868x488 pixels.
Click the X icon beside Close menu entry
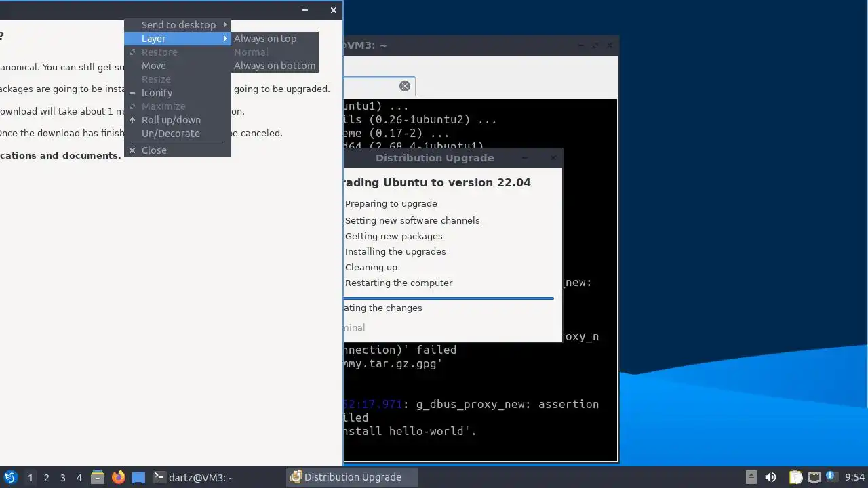pyautogui.click(x=132, y=150)
